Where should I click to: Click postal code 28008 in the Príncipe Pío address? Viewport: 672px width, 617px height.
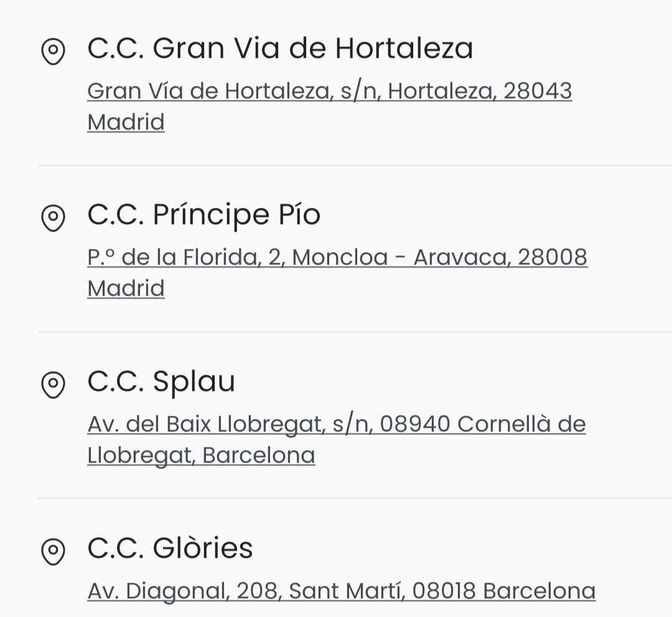[553, 257]
